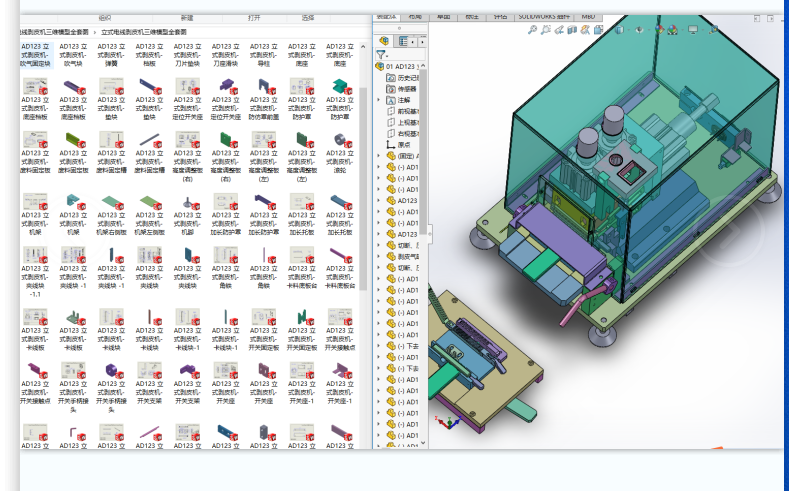
Task: Select the 弹簧 spring part file
Action: [x=110, y=54]
